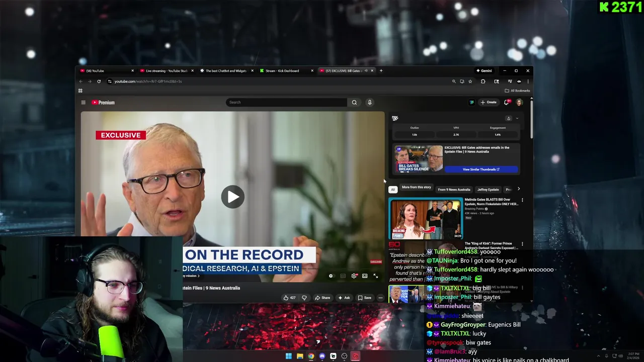
Task: Open OBS Studio from taskbar
Action: 344,356
